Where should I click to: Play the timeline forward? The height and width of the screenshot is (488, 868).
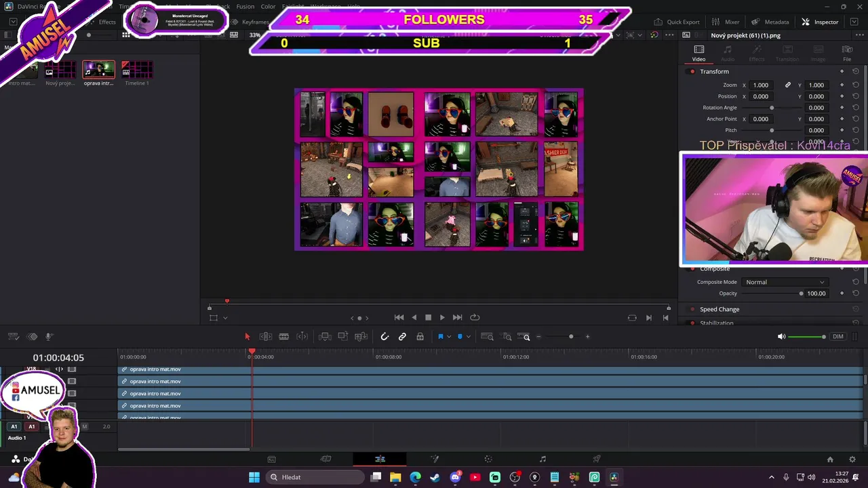[442, 317]
